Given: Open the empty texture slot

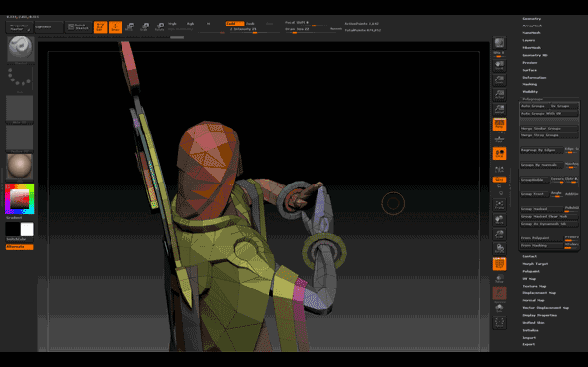Looking at the screenshot, I should click(x=20, y=138).
